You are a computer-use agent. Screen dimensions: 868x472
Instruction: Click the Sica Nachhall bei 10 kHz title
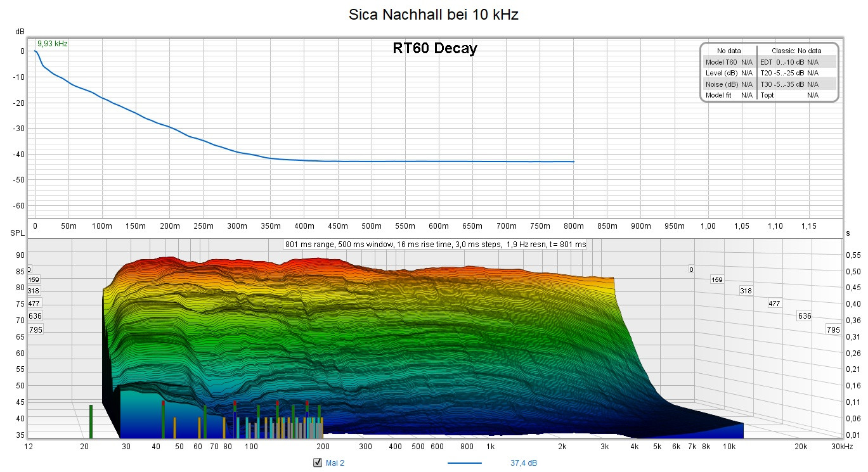tap(434, 15)
